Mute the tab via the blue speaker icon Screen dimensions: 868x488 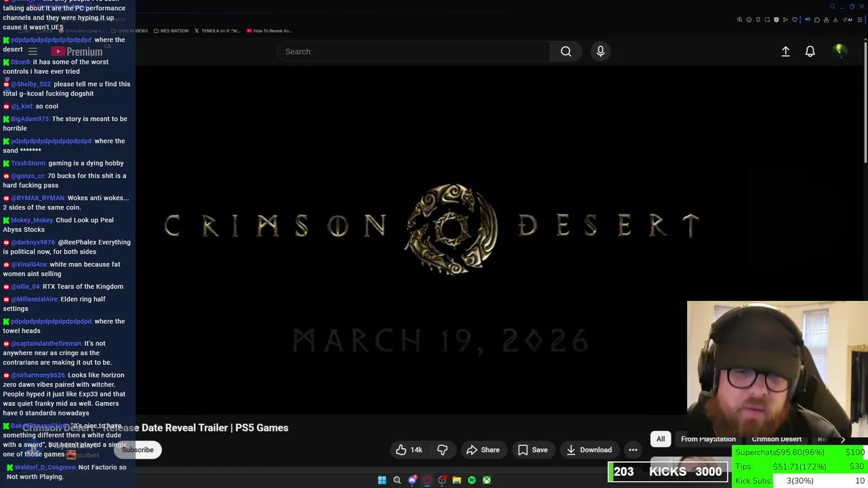point(808,20)
